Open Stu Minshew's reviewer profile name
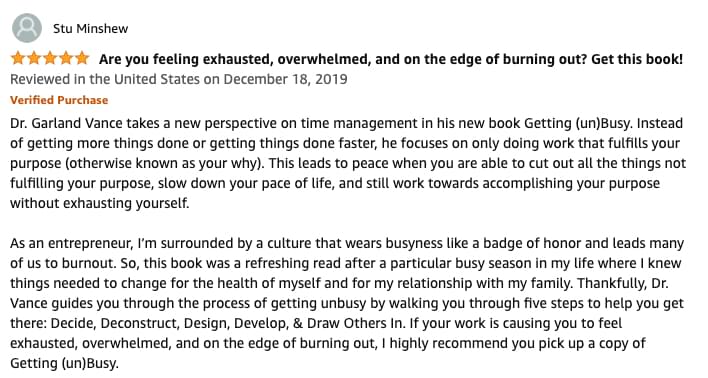 [90, 28]
